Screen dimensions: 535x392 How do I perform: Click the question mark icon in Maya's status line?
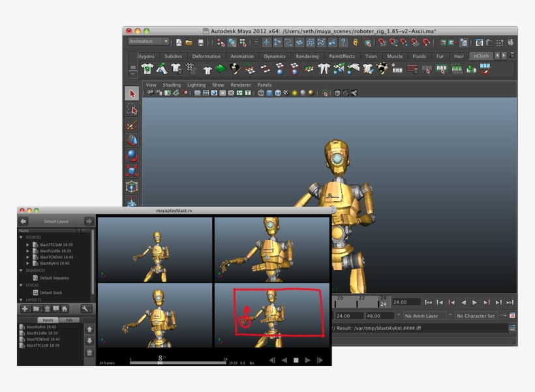(343, 42)
